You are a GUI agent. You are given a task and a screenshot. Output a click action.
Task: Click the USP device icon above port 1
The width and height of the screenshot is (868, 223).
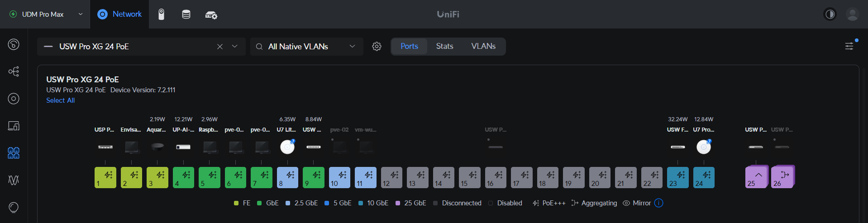coord(105,147)
